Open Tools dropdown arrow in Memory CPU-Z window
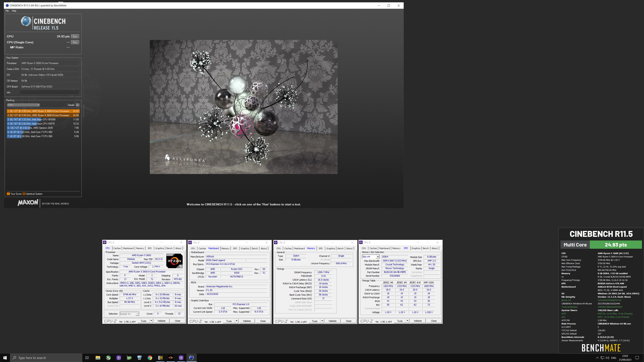 point(322,321)
